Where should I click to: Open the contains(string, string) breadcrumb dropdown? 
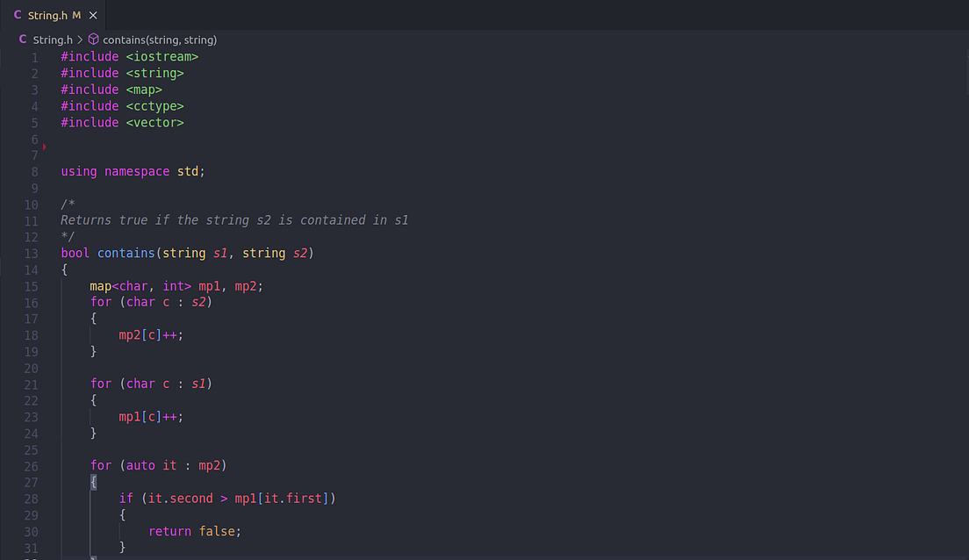(159, 39)
